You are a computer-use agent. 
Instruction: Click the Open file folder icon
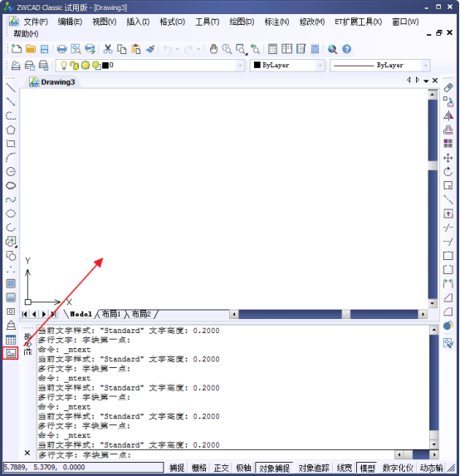31,49
